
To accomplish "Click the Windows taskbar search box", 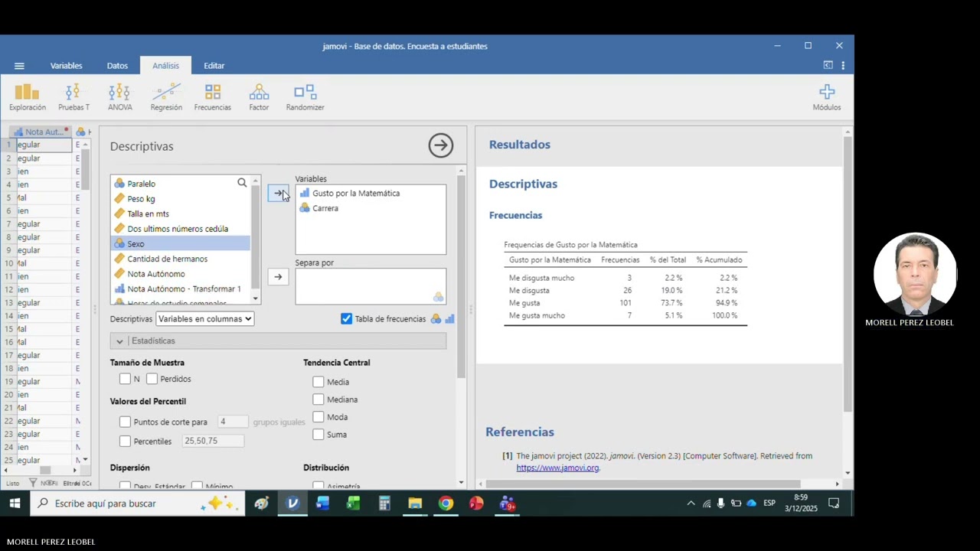I will (138, 504).
